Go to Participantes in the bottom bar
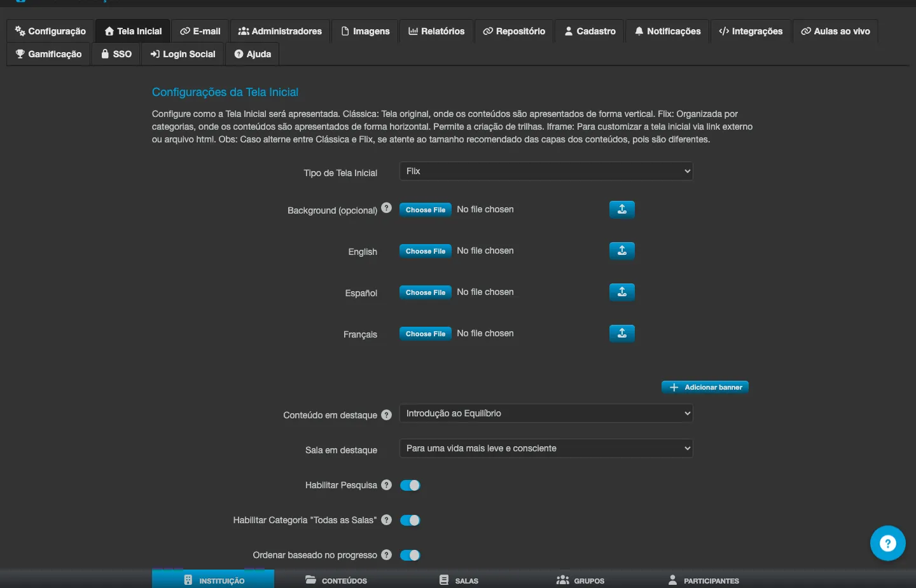 704,580
